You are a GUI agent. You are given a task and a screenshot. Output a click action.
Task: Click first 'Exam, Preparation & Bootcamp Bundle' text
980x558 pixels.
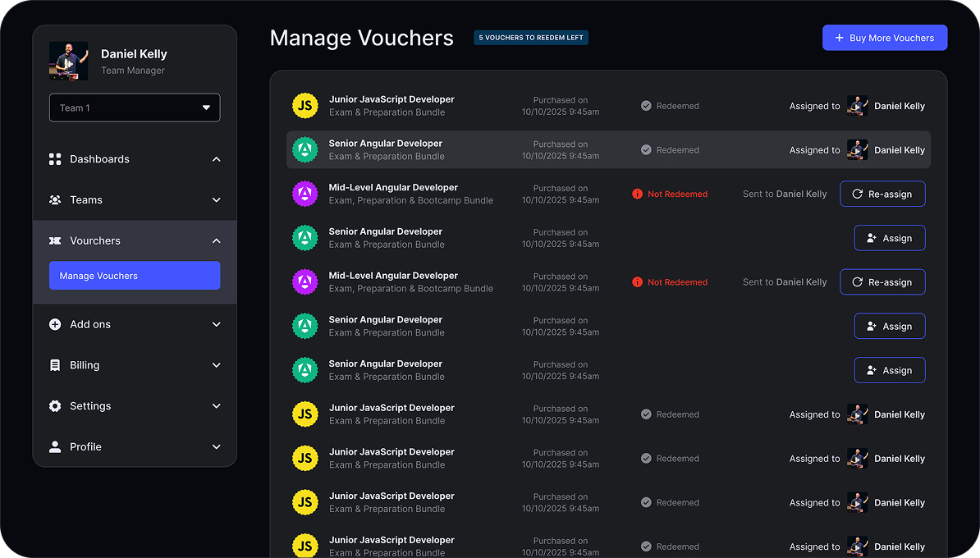click(x=411, y=200)
